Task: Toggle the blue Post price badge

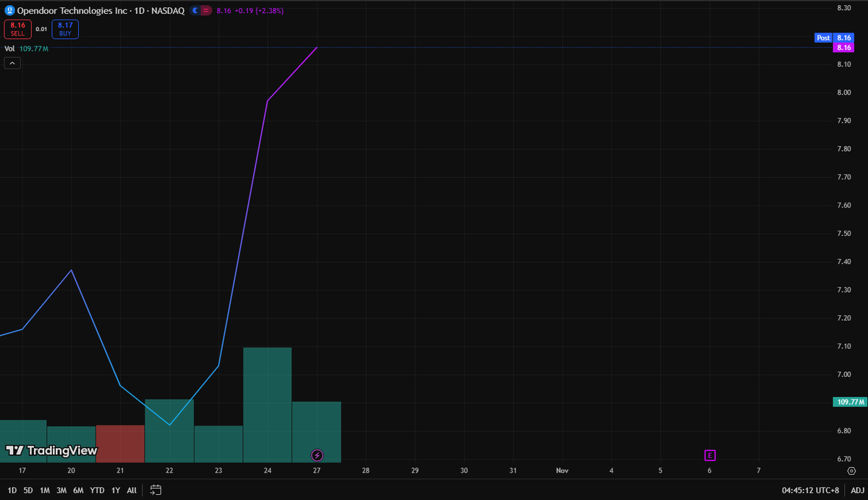Action: (x=823, y=38)
